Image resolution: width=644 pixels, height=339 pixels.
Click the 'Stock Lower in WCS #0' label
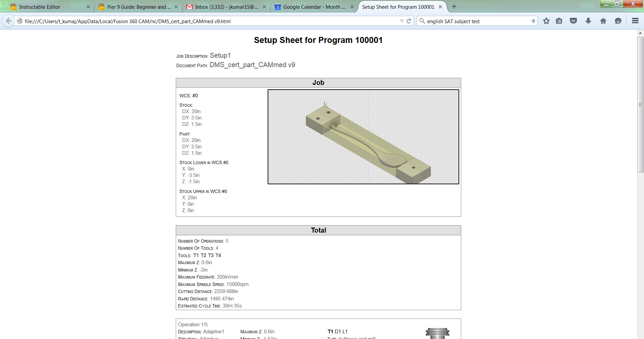204,162
